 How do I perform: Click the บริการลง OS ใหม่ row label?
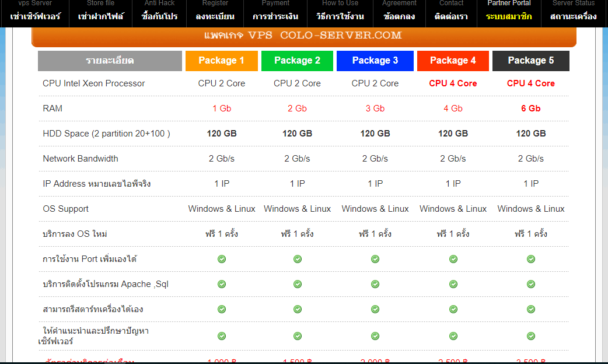(x=75, y=234)
